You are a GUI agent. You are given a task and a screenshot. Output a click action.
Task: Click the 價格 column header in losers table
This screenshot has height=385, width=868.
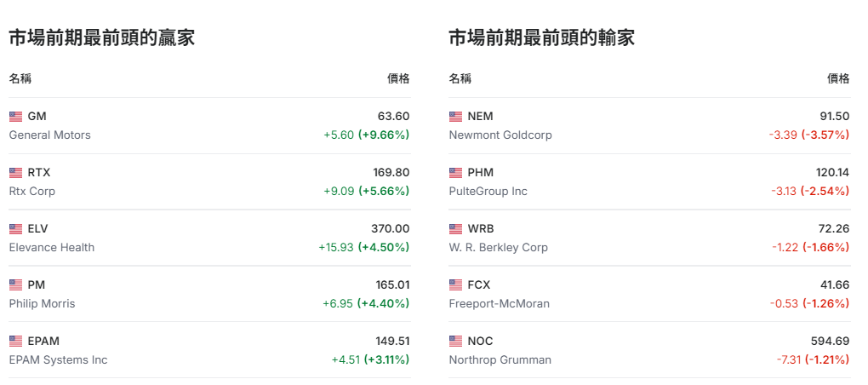pos(838,79)
